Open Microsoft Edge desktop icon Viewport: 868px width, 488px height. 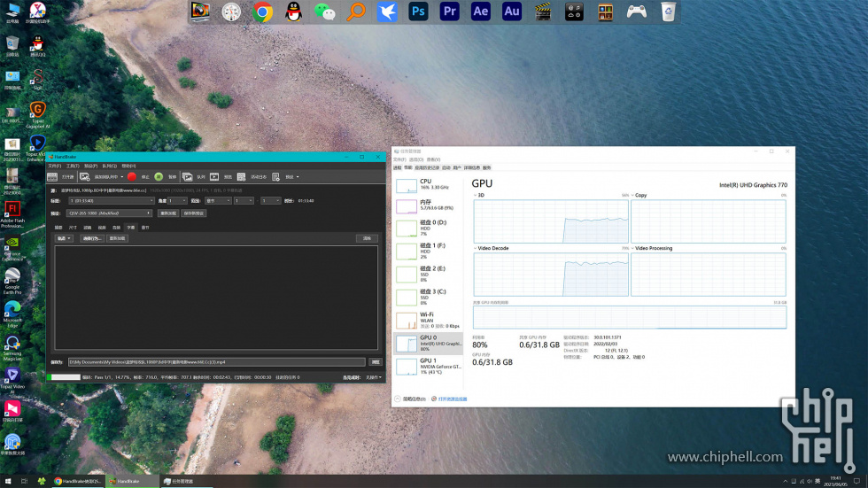pos(12,314)
